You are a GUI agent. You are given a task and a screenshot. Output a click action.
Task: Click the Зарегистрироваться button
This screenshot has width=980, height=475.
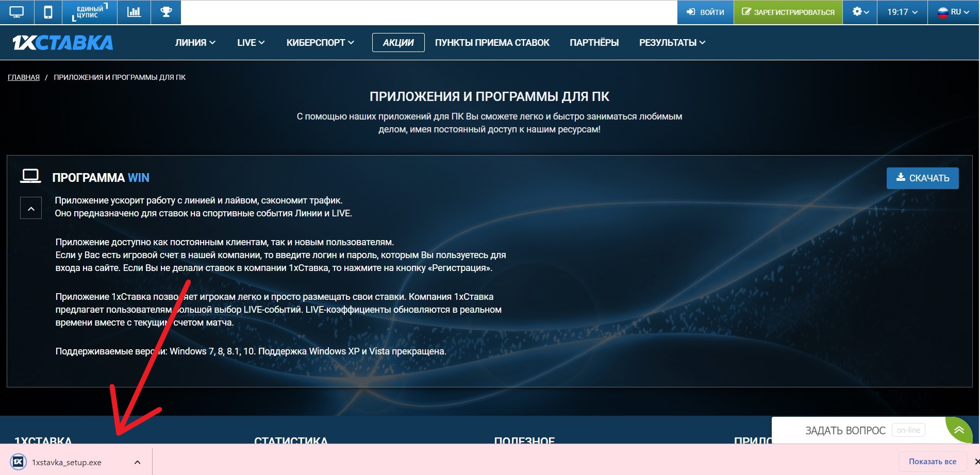[788, 12]
